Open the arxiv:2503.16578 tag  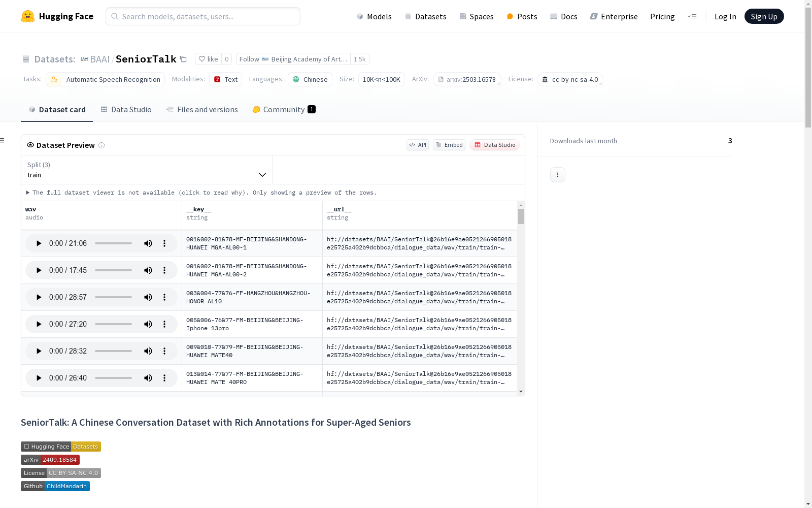[467, 79]
